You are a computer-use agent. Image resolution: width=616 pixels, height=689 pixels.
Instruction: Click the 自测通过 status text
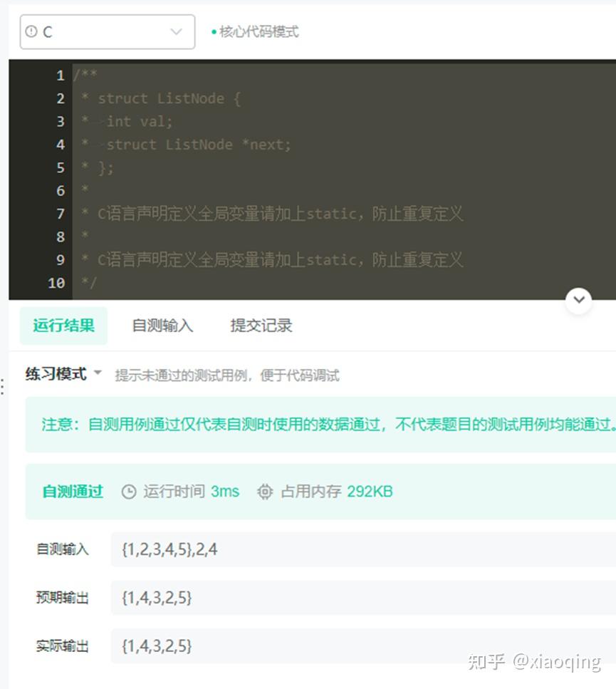coord(73,491)
